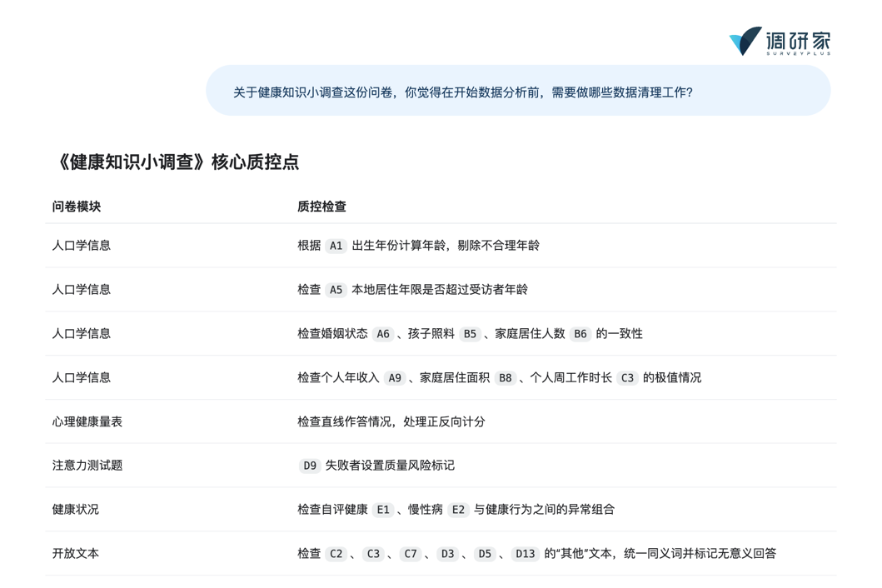The width and height of the screenshot is (882, 588).
Task: Click the A1 tag in 出生年份 row
Action: point(336,246)
